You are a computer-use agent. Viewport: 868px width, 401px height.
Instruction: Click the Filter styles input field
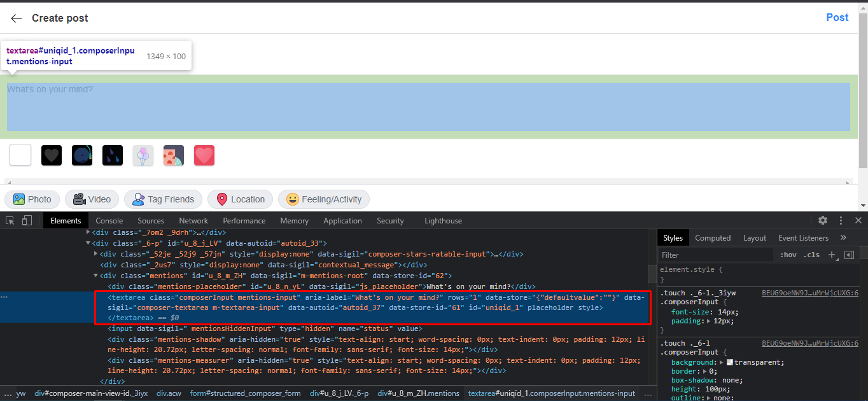point(716,255)
